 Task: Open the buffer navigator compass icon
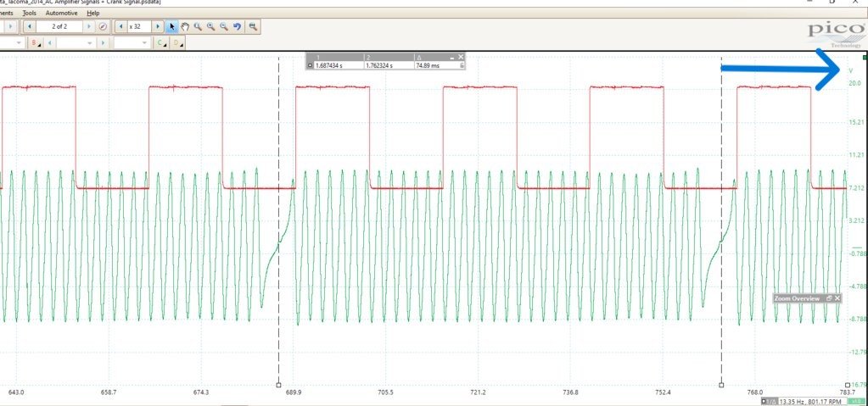103,26
